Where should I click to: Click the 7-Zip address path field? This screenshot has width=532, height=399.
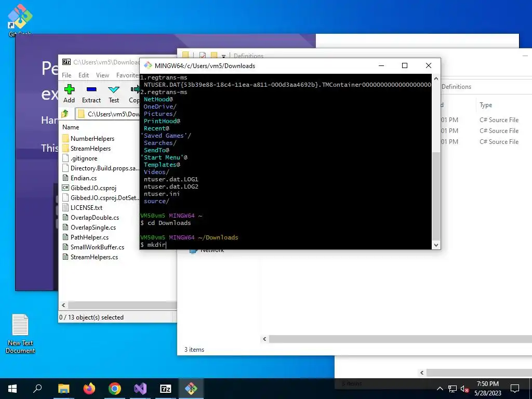(x=108, y=114)
